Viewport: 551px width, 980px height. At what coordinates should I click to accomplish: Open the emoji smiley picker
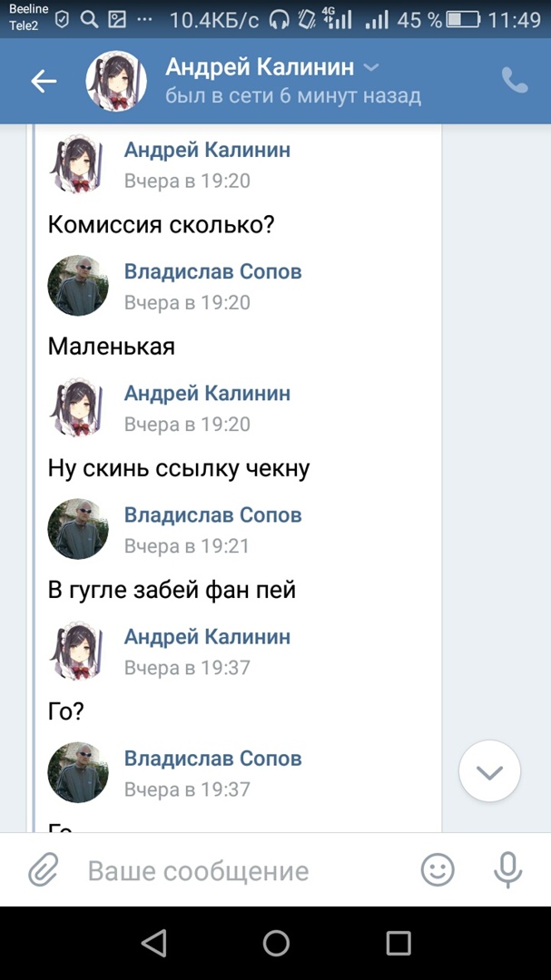[438, 871]
